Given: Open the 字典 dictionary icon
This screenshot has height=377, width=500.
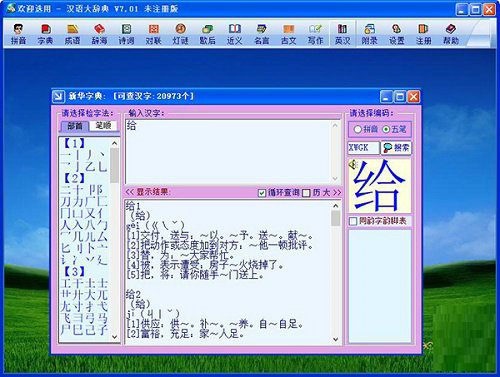Looking at the screenshot, I should coord(45,34).
